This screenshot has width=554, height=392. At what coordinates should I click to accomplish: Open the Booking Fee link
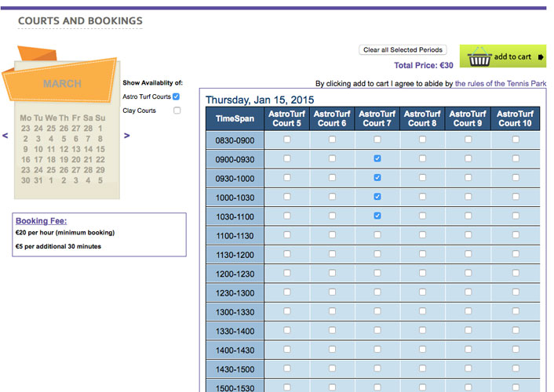point(42,221)
